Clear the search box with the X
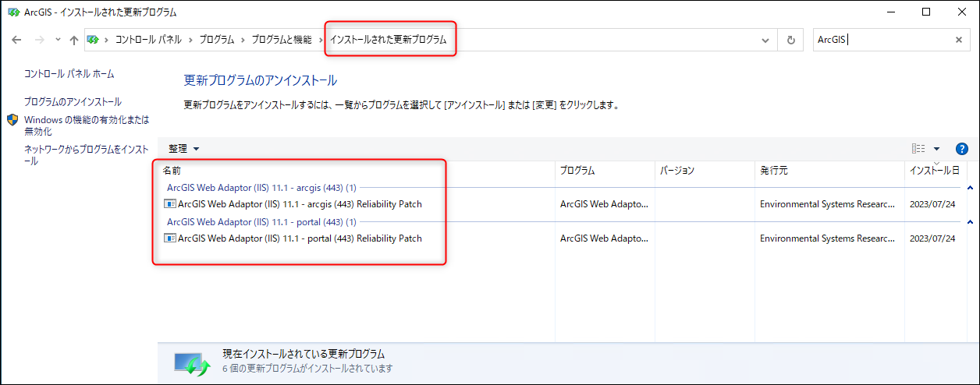Screen dimensions: 980x385 click(x=959, y=40)
